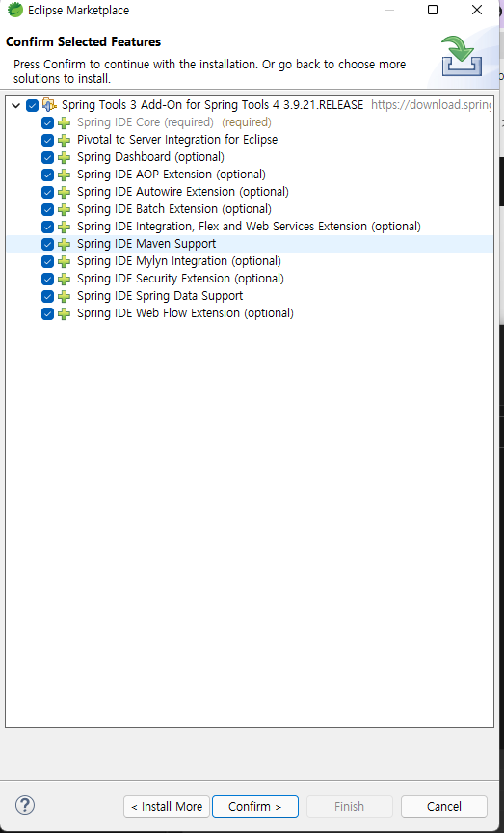Click the Confirm button
Image resolution: width=504 pixels, height=833 pixels.
255,806
